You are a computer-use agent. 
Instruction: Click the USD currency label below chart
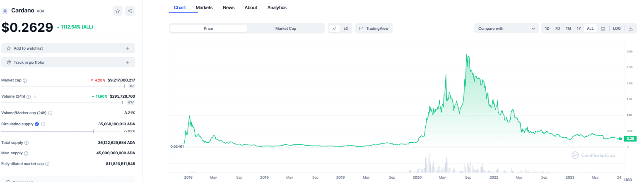628,180
